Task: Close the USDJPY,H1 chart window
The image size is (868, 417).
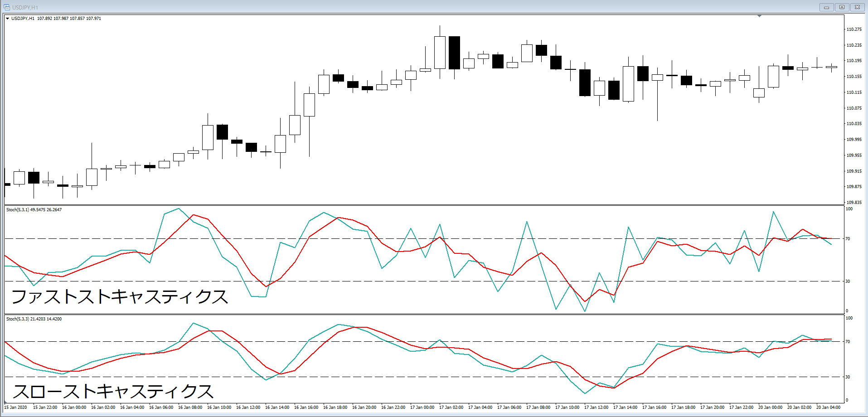Action: pyautogui.click(x=857, y=7)
